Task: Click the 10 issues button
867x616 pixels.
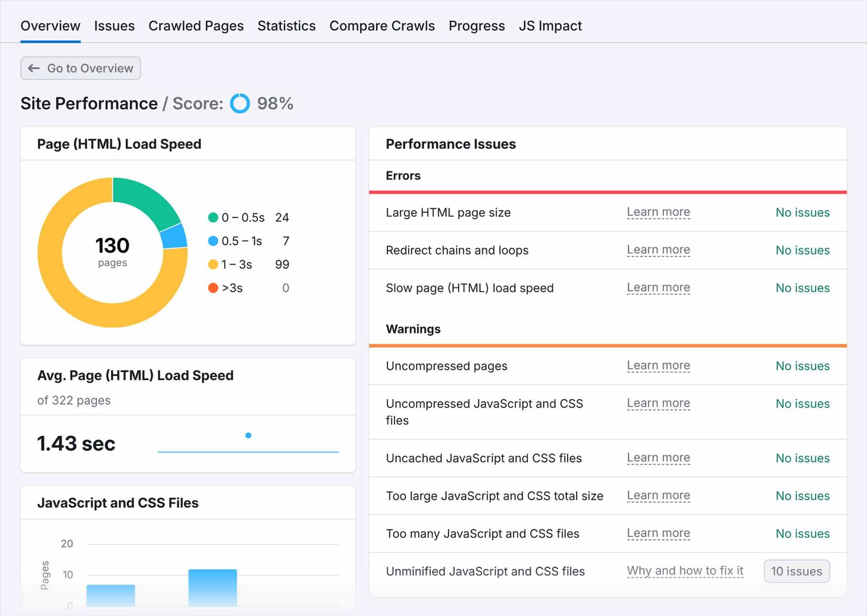Action: pyautogui.click(x=797, y=571)
